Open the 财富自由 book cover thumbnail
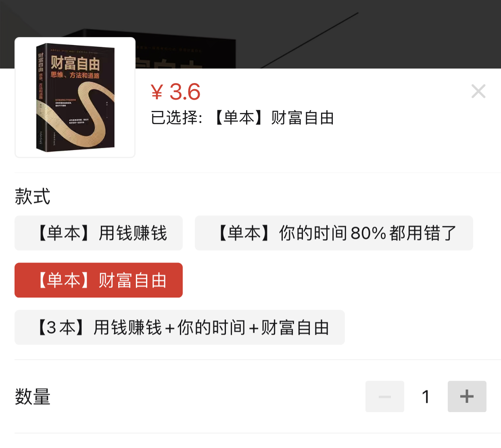Image resolution: width=501 pixels, height=448 pixels. point(75,97)
